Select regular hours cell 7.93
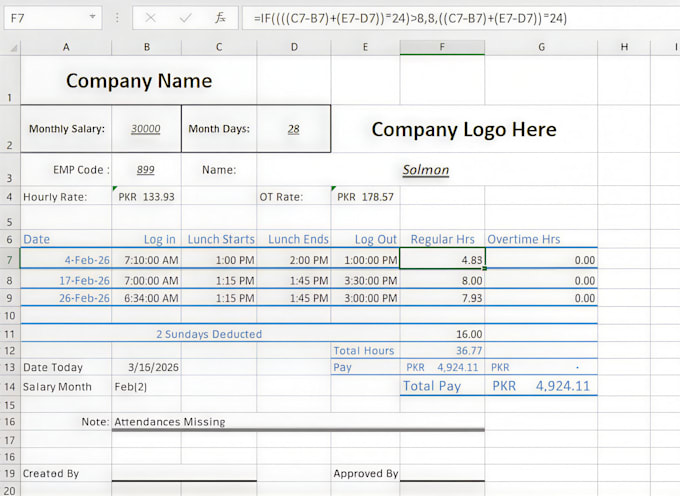This screenshot has width=680, height=496. [x=442, y=298]
